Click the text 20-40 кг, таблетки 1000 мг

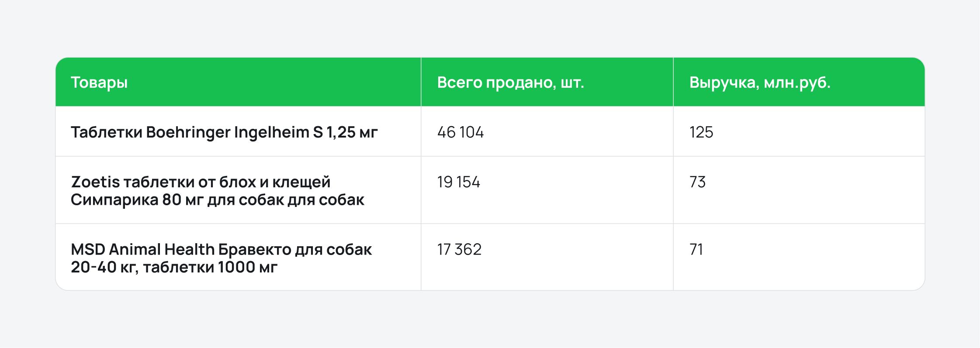click(x=174, y=267)
